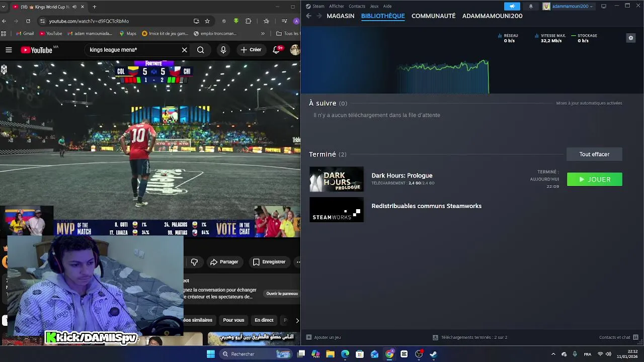Reload the YouTube page
Image resolution: width=644 pixels, height=362 pixels.
coord(28,21)
